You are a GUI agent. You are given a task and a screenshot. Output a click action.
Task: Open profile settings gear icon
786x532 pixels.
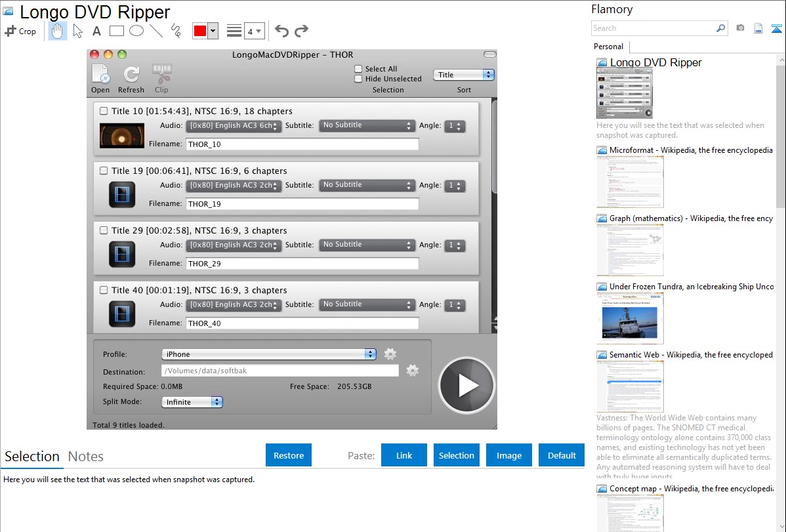tap(390, 354)
